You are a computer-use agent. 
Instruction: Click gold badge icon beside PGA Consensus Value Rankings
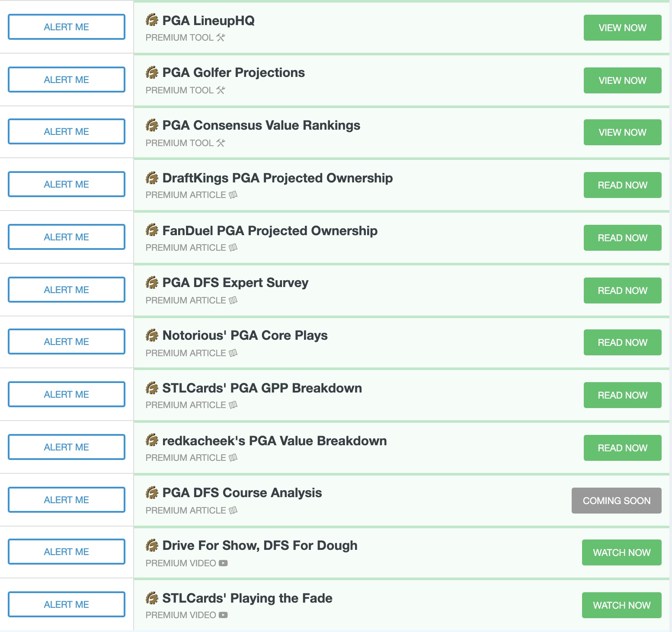[x=152, y=125]
